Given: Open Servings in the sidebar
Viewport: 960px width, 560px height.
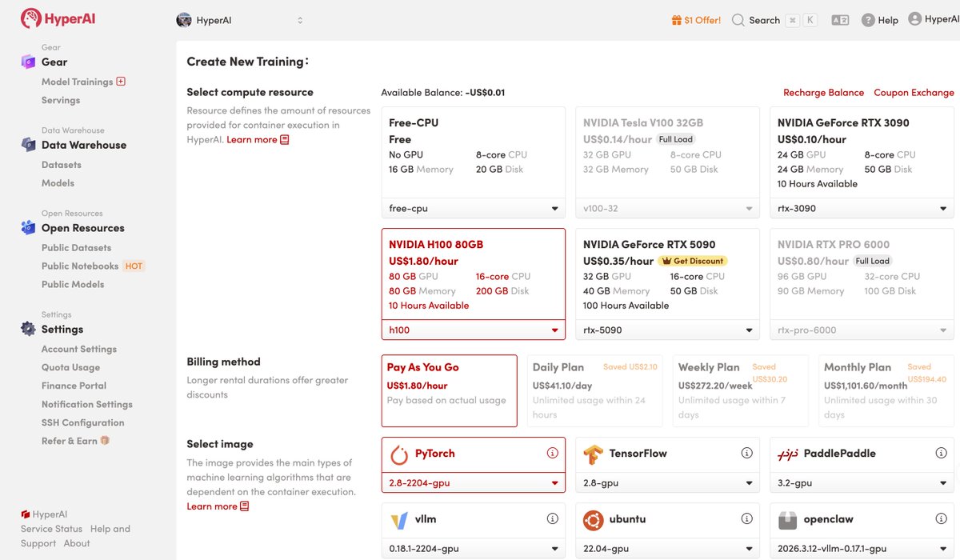Looking at the screenshot, I should pos(61,100).
